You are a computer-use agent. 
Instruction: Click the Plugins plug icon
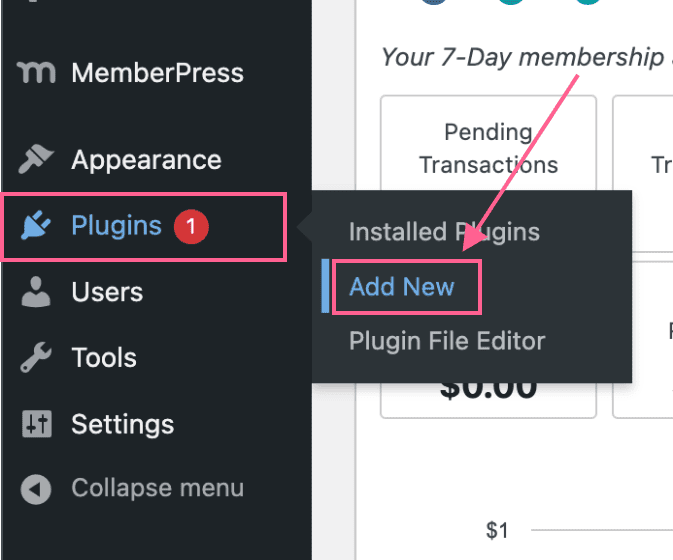36,225
